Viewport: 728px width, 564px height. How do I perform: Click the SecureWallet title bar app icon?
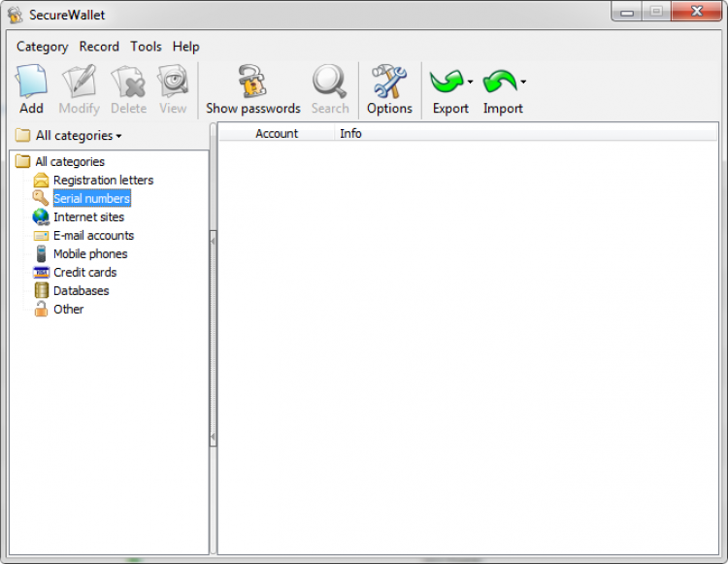coord(16,15)
